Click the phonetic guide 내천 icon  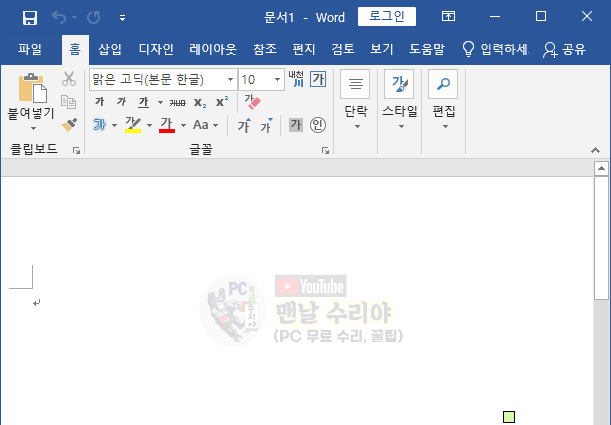(296, 79)
